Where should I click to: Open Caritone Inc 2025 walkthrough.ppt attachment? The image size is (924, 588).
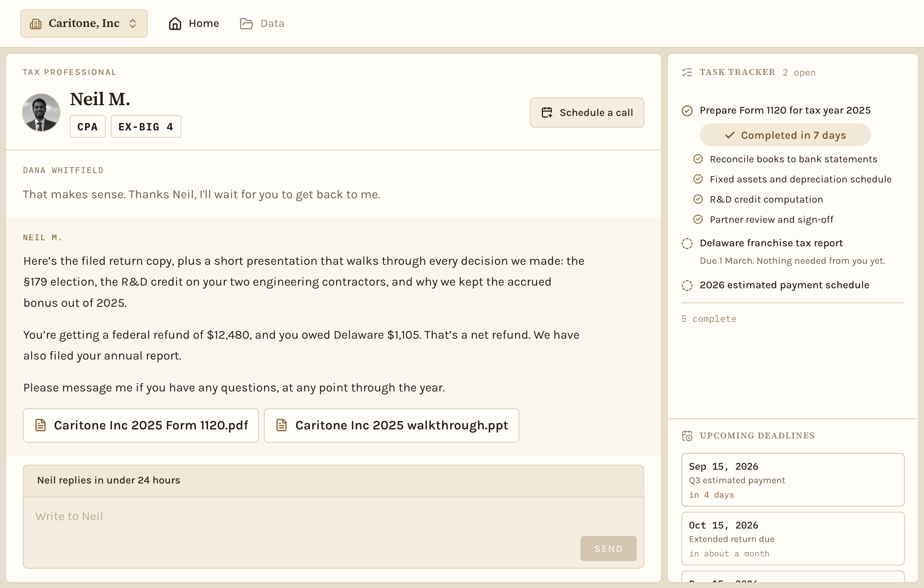click(x=391, y=425)
